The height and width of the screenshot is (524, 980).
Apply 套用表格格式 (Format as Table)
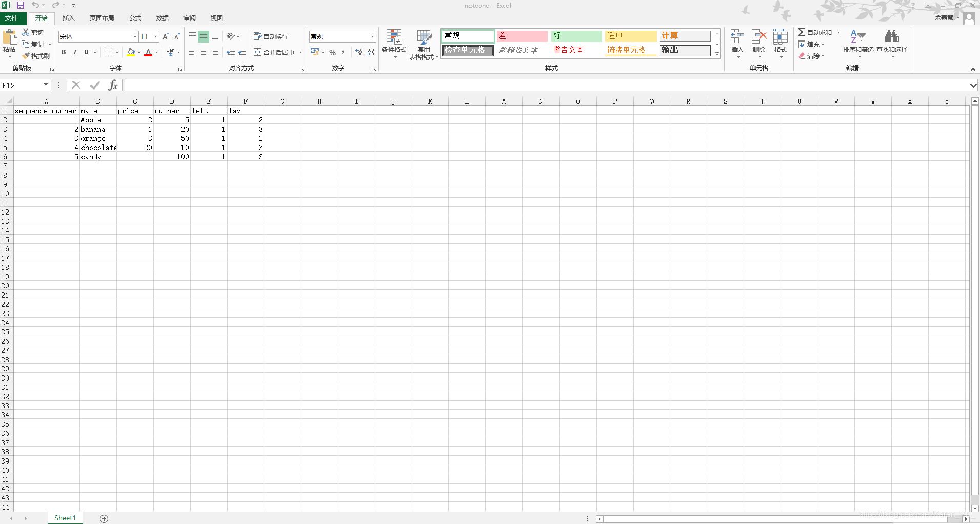pyautogui.click(x=423, y=45)
